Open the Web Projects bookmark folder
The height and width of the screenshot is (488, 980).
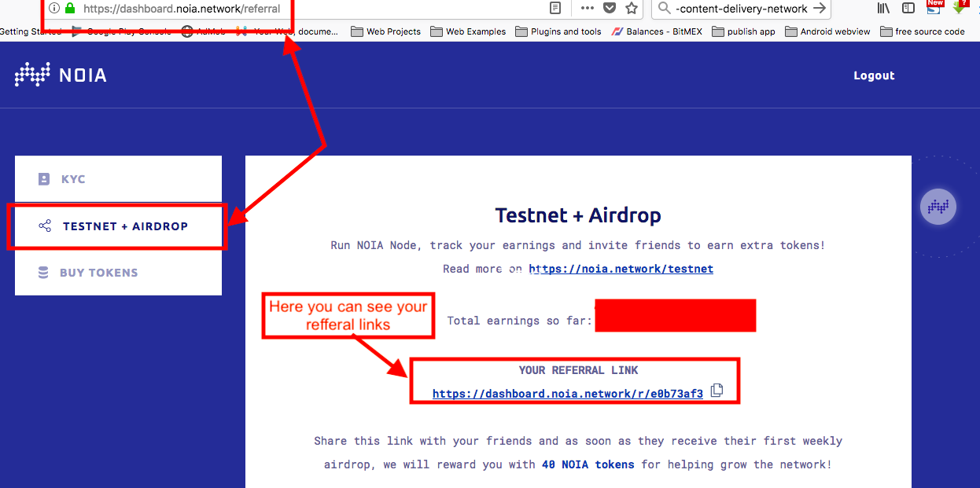(385, 31)
